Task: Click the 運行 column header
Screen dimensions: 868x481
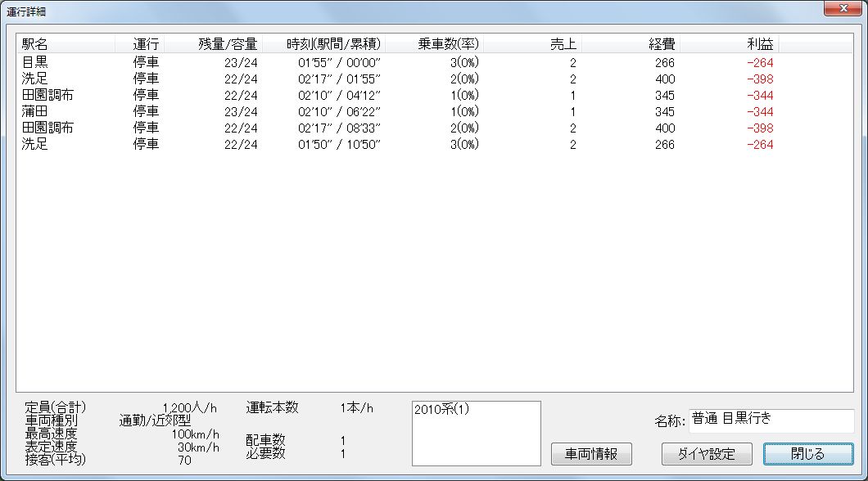Action: (x=139, y=43)
